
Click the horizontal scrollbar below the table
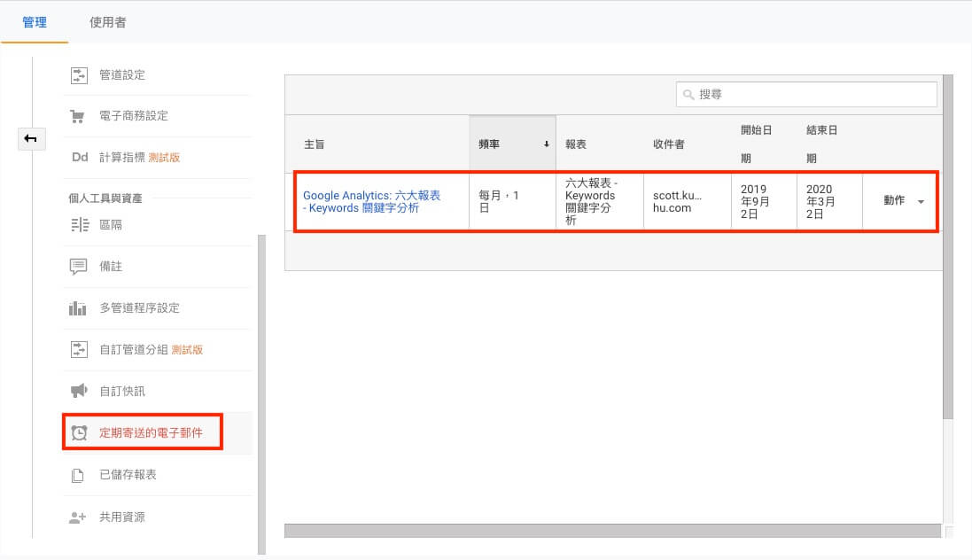pos(611,531)
